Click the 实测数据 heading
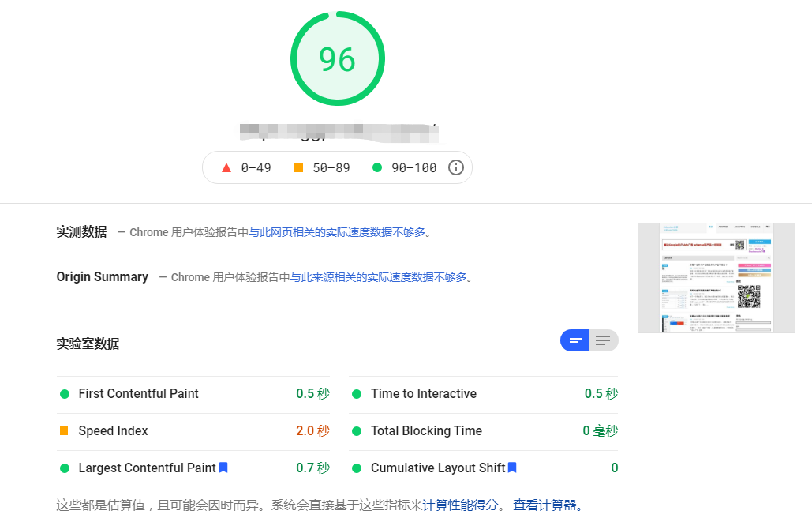This screenshot has width=812, height=522. pos(81,231)
